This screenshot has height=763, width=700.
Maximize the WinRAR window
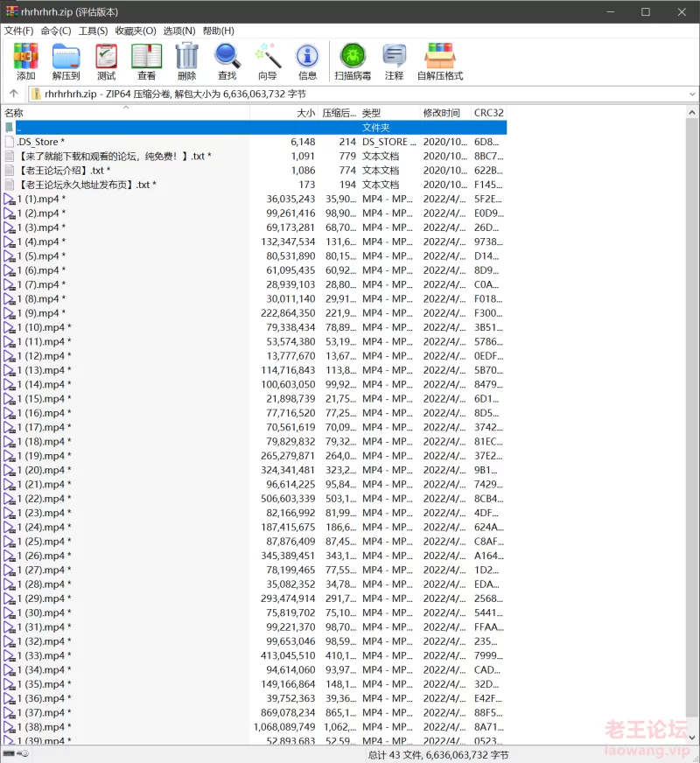[x=646, y=11]
